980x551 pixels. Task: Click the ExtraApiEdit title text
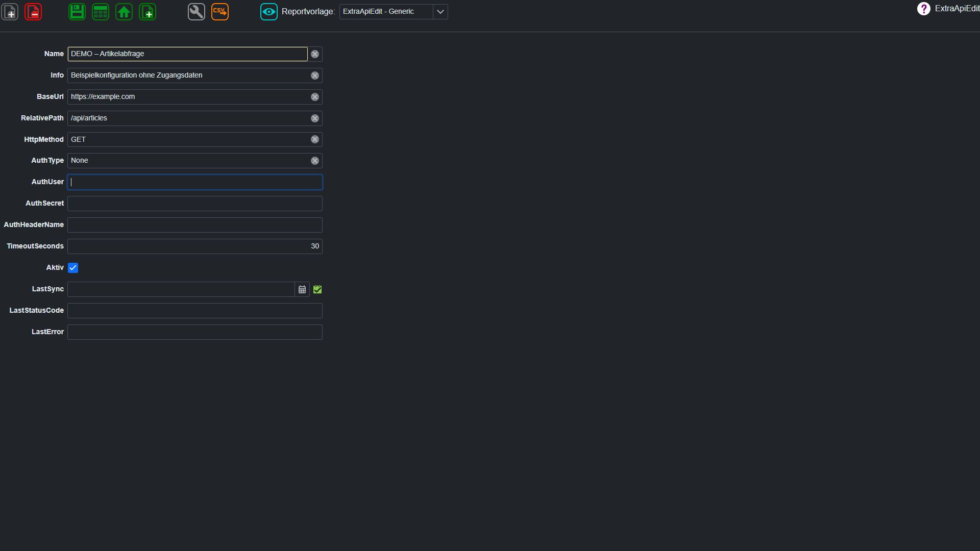[x=957, y=9]
